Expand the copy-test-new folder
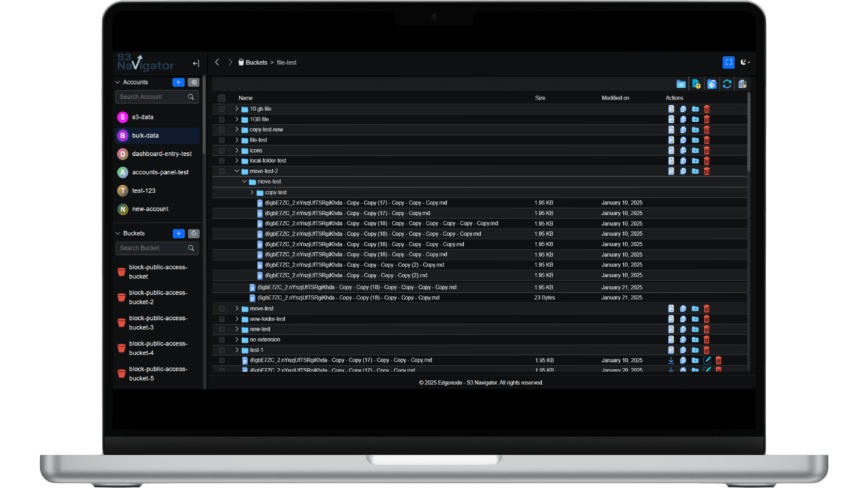 coord(237,129)
